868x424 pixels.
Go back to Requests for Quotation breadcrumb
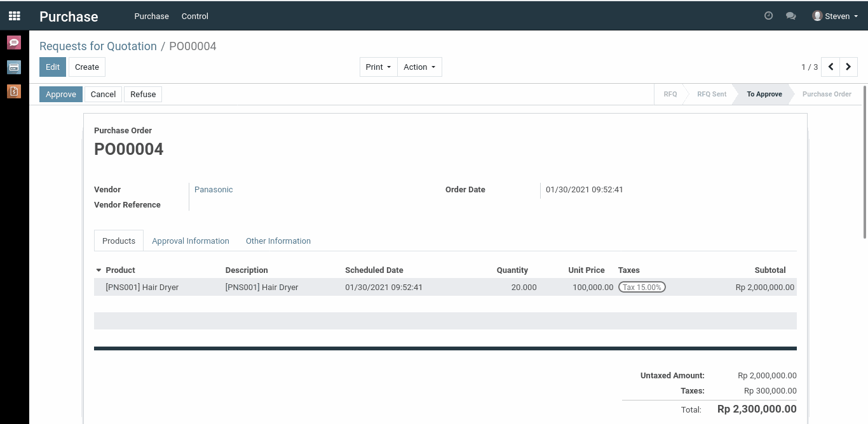coord(98,46)
